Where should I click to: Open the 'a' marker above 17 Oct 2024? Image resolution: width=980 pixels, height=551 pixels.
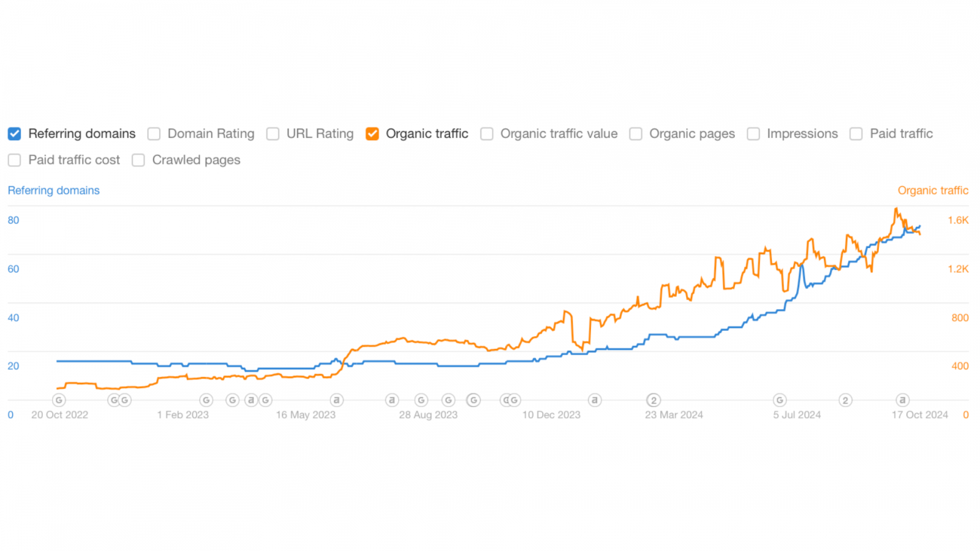902,400
